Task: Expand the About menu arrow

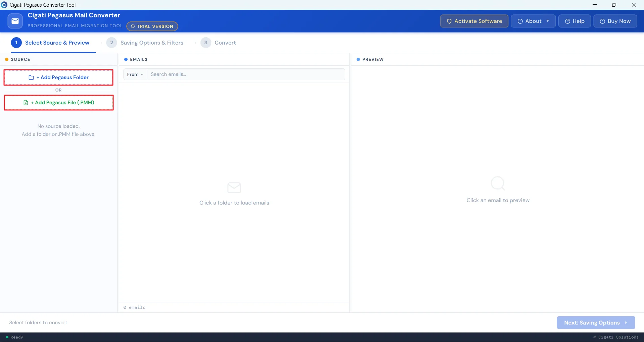Action: pyautogui.click(x=548, y=21)
